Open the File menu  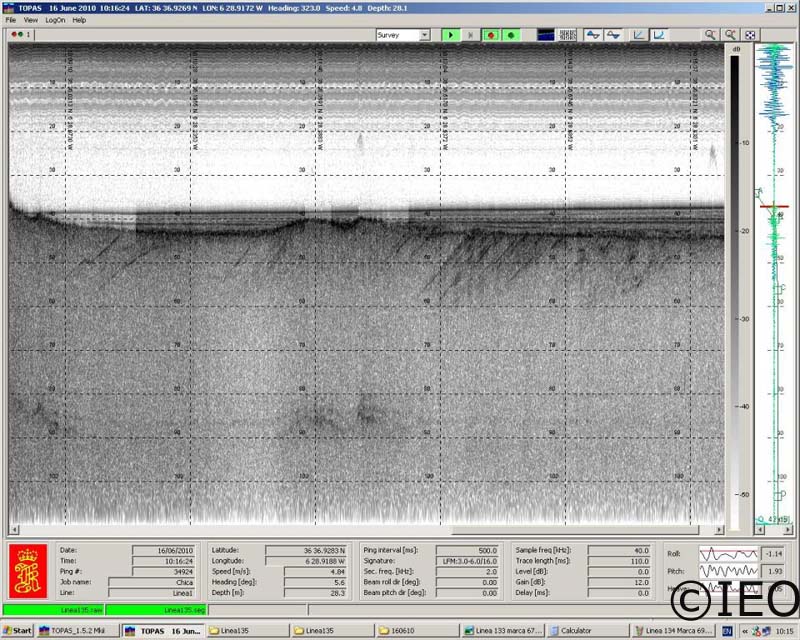[11, 20]
